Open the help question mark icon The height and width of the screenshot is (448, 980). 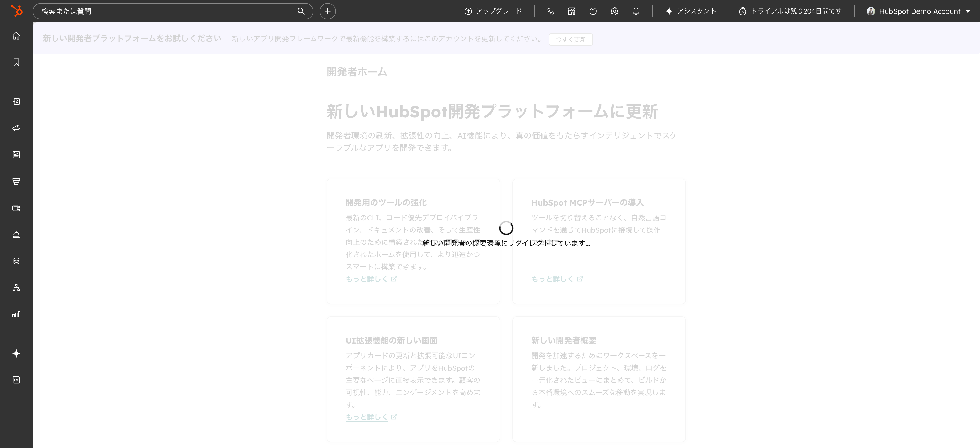pyautogui.click(x=593, y=11)
